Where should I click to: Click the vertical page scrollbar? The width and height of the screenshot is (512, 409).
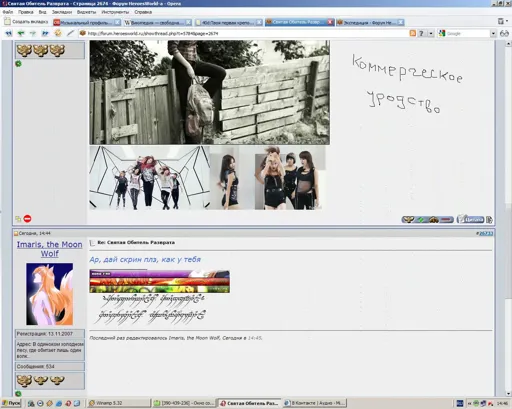pos(509,218)
